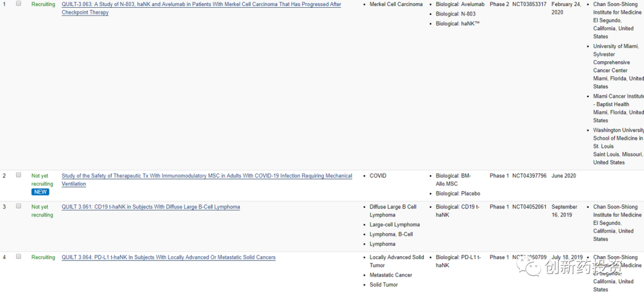The image size is (644, 295).
Task: Enable the checkbox for QUILT 3.064 row
Action: point(18,256)
